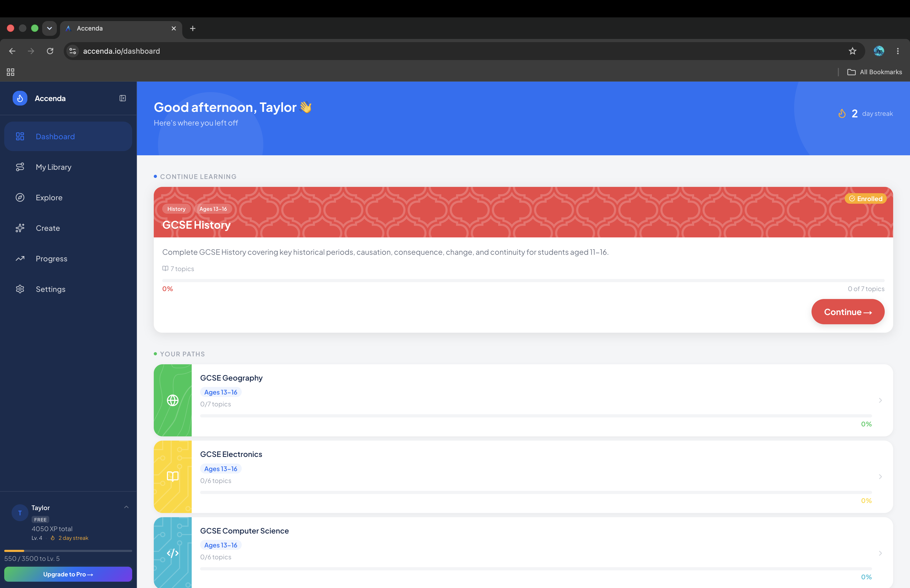910x588 pixels.
Task: Click the book icon beside 7 topics
Action: click(x=165, y=268)
